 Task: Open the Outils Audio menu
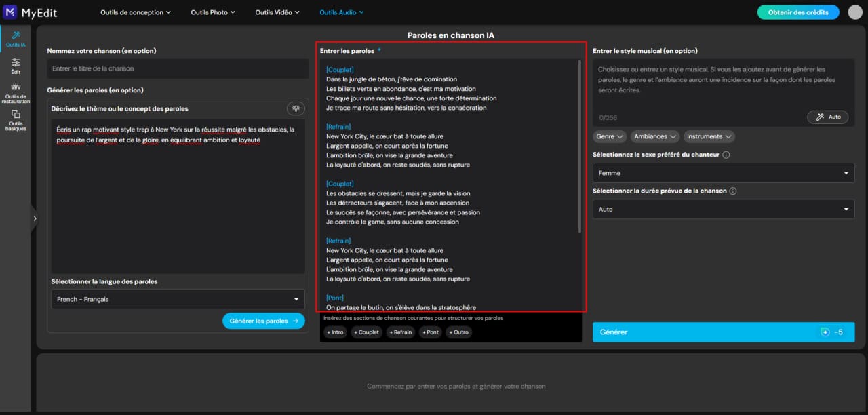(342, 12)
